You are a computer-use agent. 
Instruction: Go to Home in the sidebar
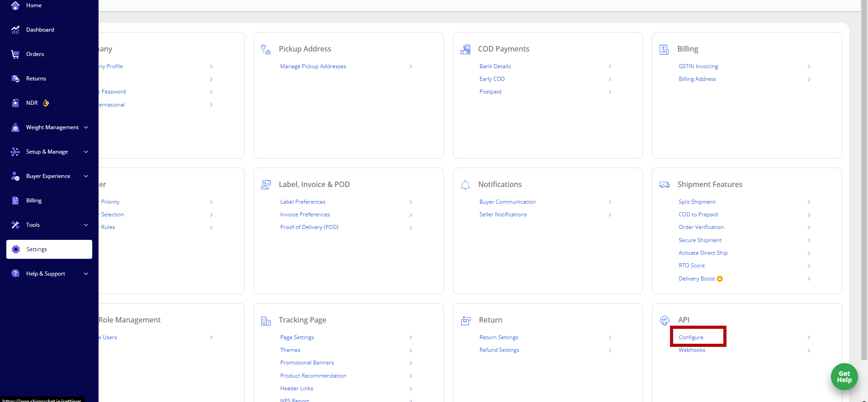pyautogui.click(x=33, y=5)
